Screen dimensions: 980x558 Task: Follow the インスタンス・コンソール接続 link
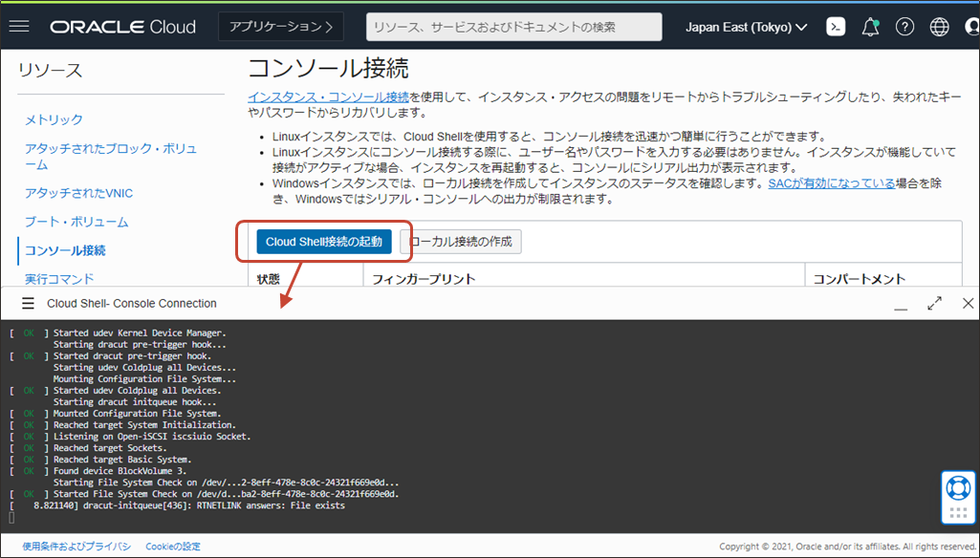[328, 97]
